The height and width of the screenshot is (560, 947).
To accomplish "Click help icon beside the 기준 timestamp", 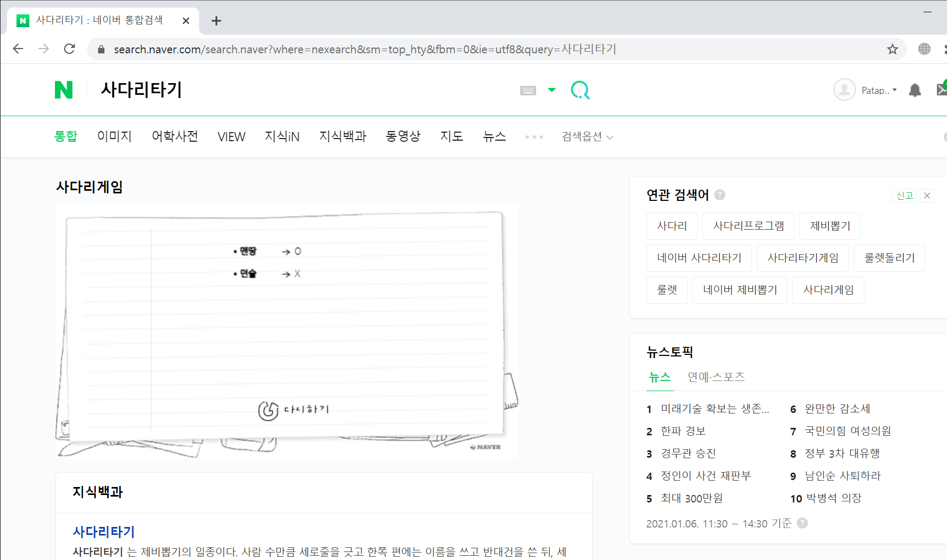I will coord(802,523).
